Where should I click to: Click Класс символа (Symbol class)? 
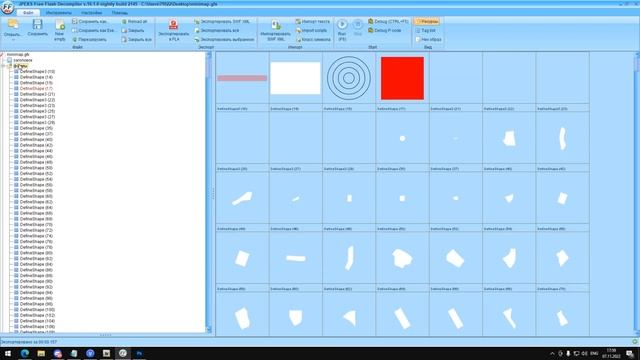point(313,40)
